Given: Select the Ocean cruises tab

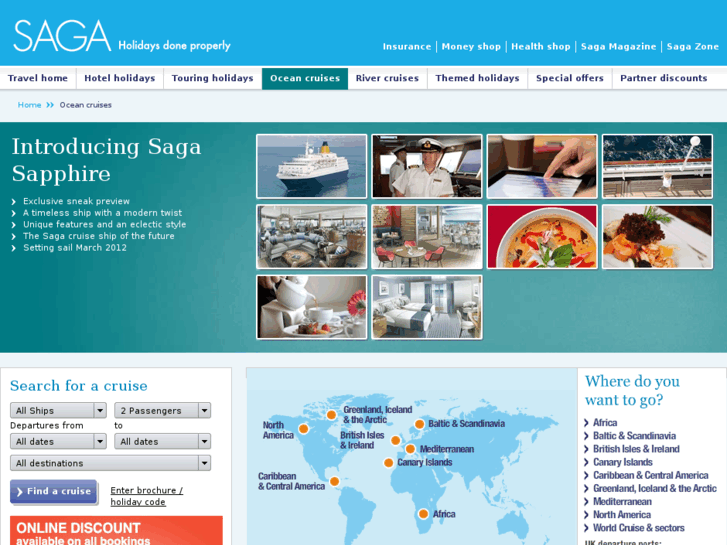Looking at the screenshot, I should coord(305,78).
